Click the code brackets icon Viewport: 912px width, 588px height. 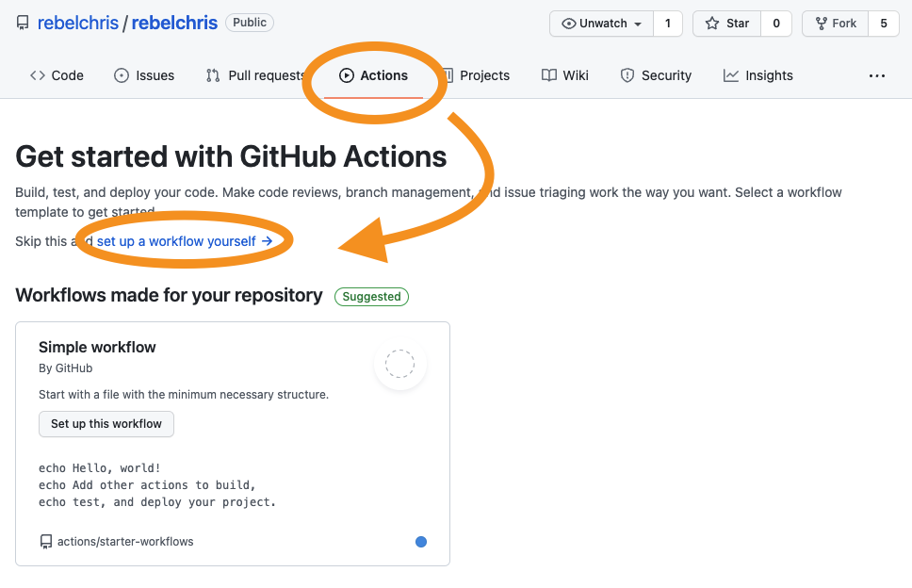point(38,75)
